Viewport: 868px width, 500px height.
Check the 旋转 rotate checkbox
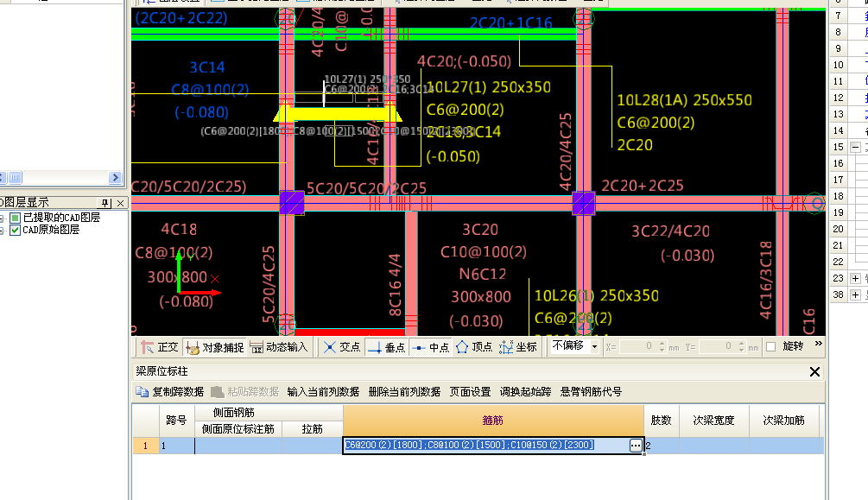(x=771, y=347)
